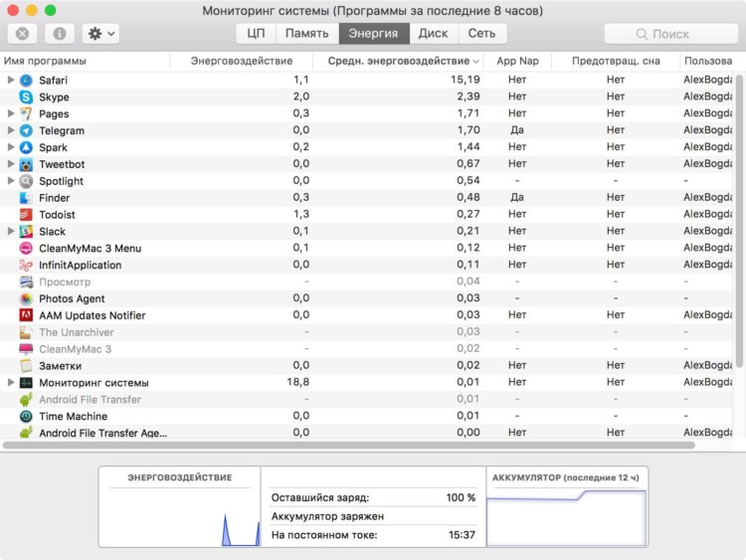The width and height of the screenshot is (746, 560).
Task: Click the Оставшийся заряд 100 % value
Action: [461, 497]
